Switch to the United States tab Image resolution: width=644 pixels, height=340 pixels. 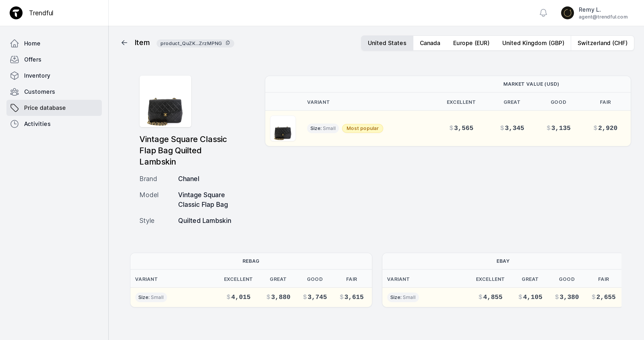387,43
